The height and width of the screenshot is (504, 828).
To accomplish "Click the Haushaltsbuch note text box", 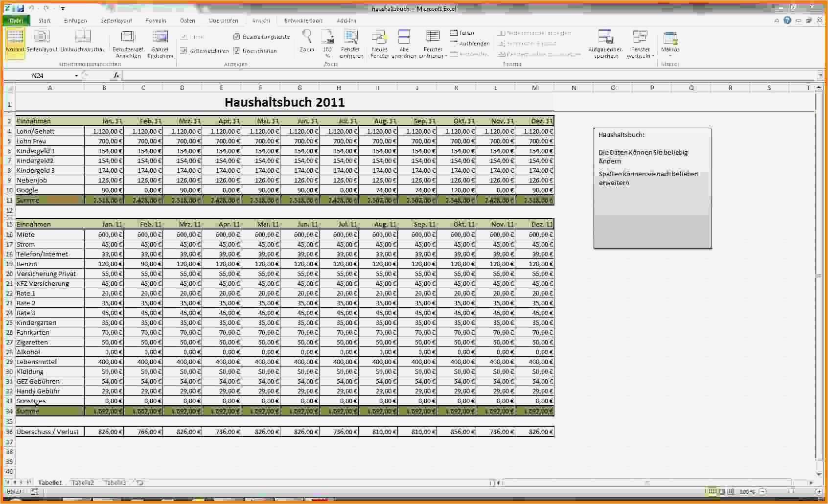I will click(x=652, y=188).
